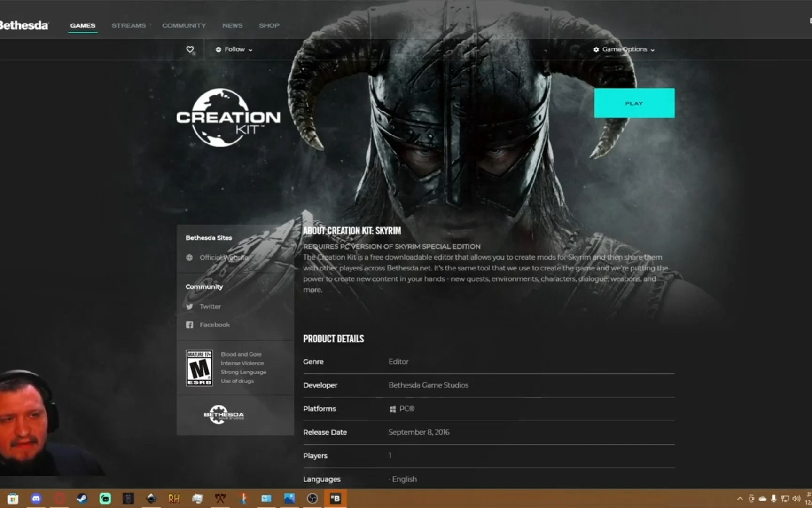This screenshot has height=508, width=812.
Task: Open the red circle app in taskbar
Action: 59,499
